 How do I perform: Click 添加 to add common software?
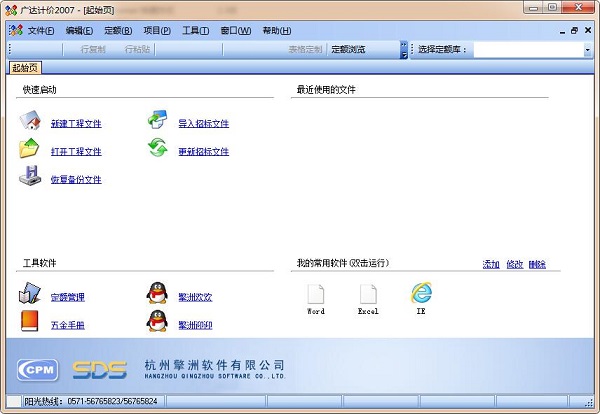click(x=491, y=264)
